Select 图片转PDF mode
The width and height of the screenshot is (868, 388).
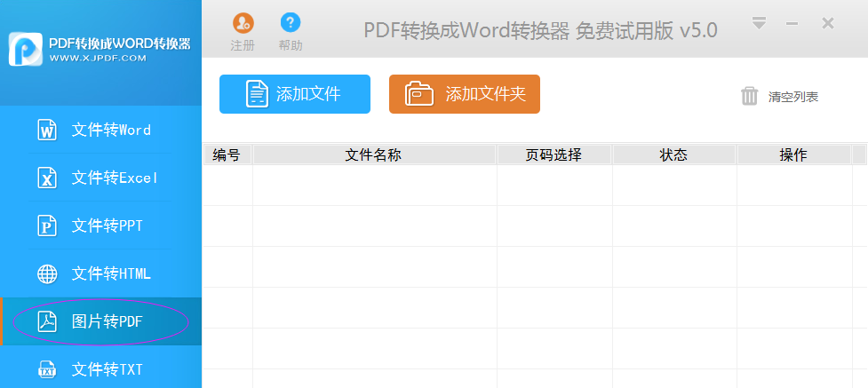click(100, 321)
